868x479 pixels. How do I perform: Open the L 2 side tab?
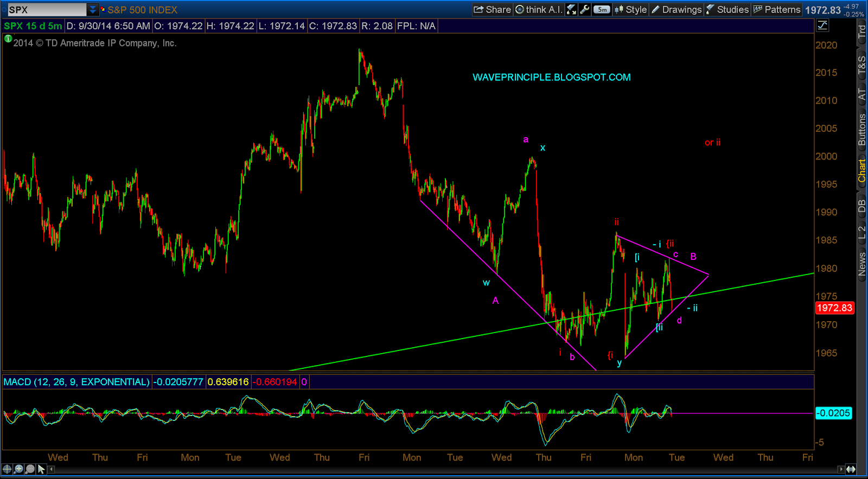861,232
